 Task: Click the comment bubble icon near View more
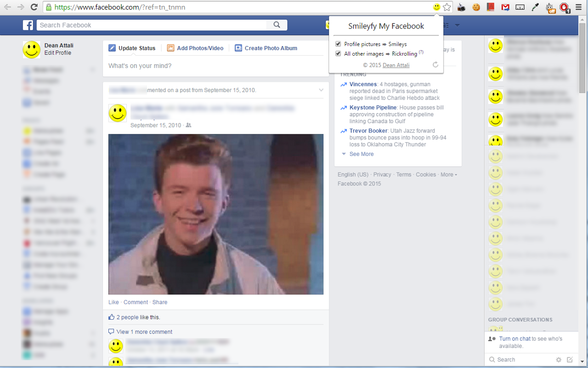coord(111,332)
